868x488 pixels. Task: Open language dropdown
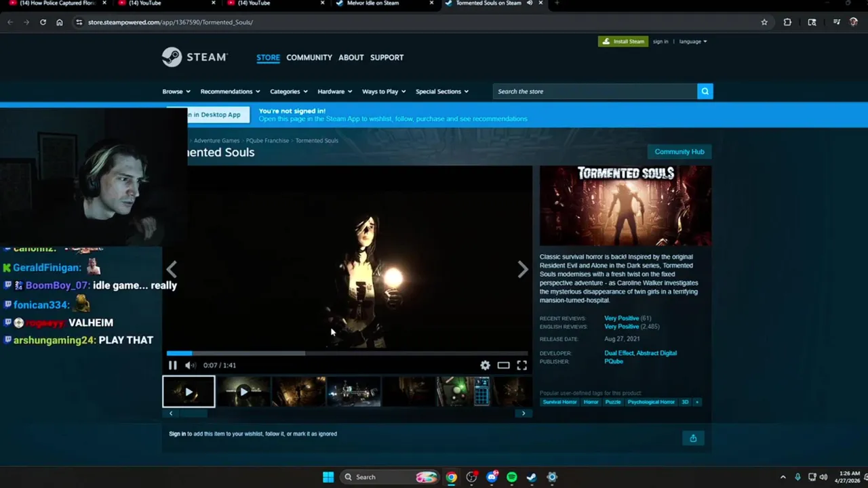(x=693, y=41)
